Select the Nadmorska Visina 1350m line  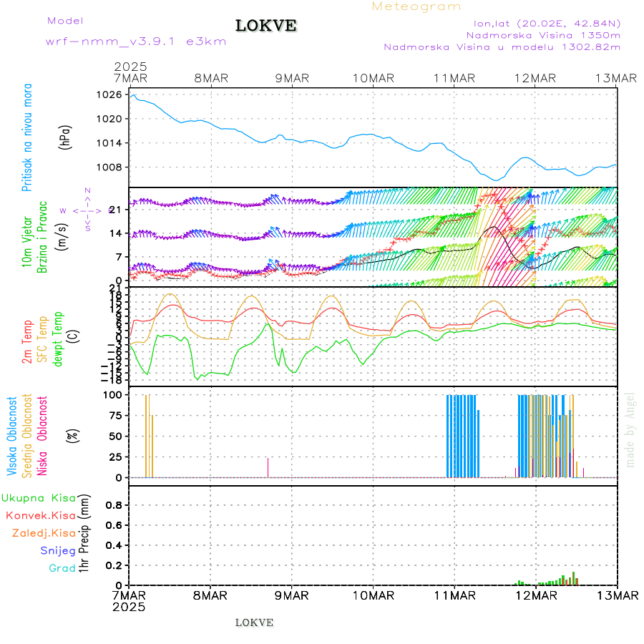tap(542, 34)
